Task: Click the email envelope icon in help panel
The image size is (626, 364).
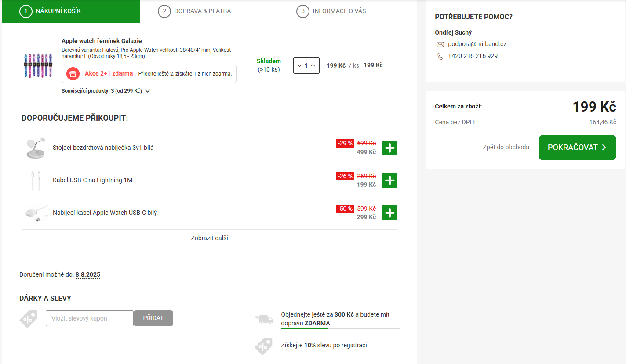Action: pyautogui.click(x=440, y=44)
